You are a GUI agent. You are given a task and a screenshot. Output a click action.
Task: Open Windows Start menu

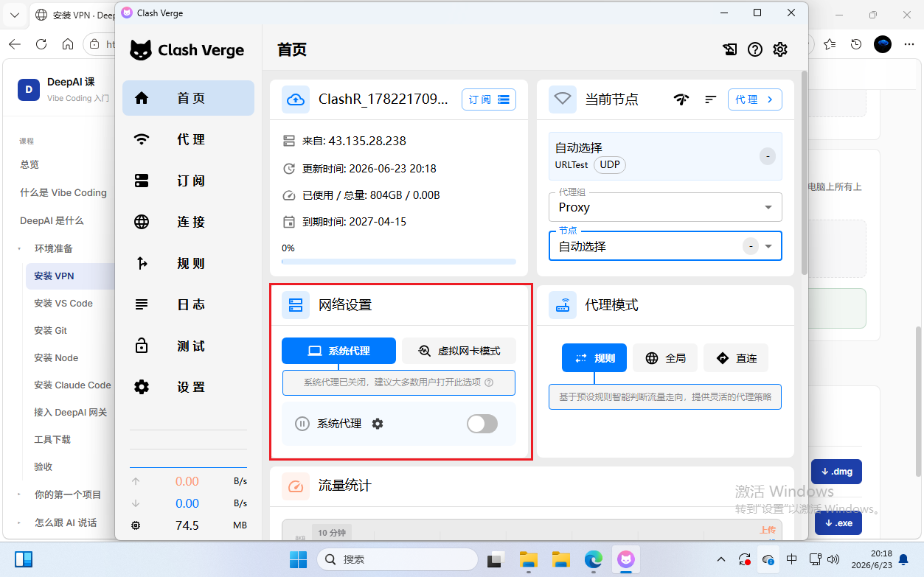[299, 559]
